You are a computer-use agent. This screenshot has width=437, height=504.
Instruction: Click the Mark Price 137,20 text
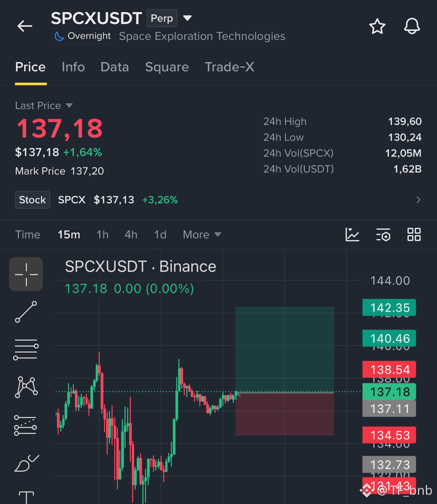click(x=60, y=171)
